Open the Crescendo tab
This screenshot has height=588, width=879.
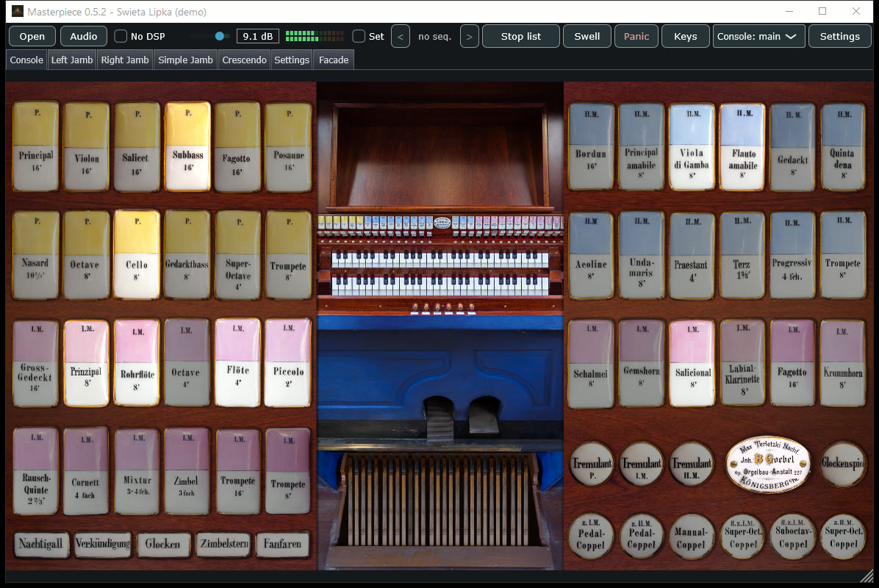tap(244, 60)
